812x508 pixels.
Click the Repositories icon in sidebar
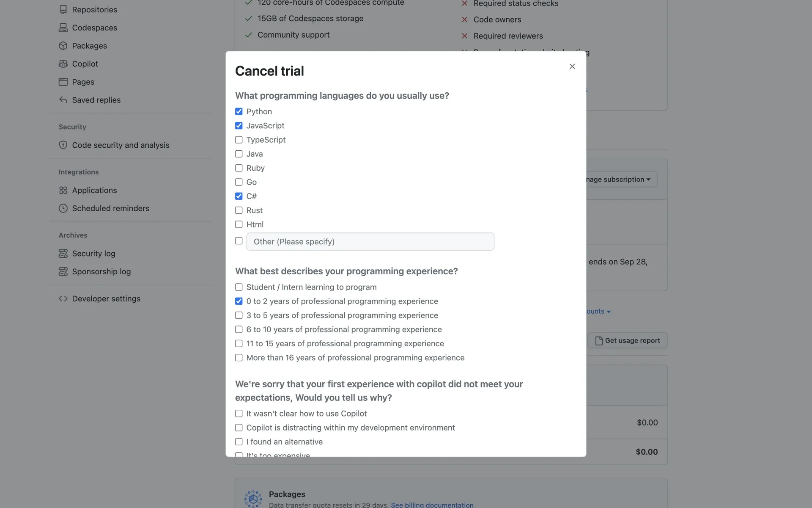[63, 9]
